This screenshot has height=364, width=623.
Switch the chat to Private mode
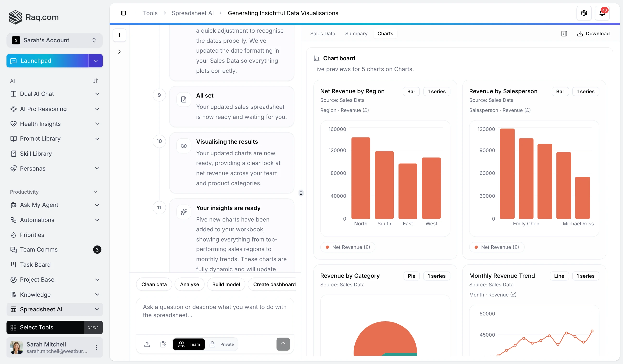222,344
